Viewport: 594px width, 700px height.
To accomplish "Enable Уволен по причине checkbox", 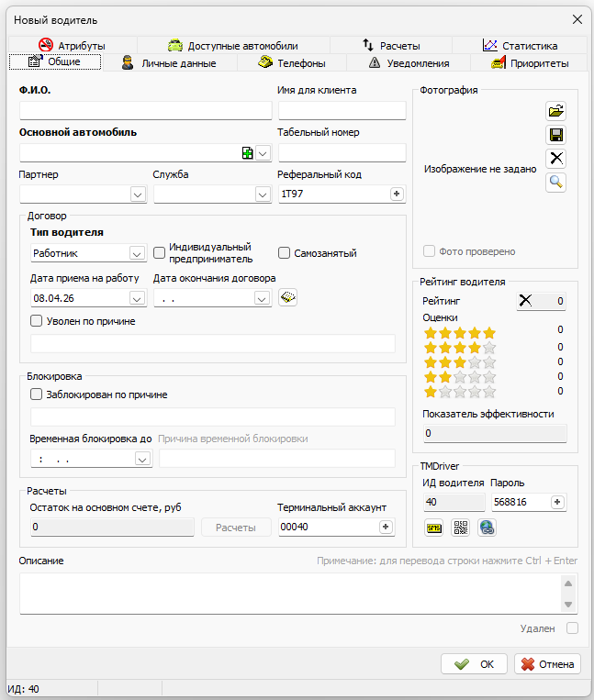I will [36, 320].
